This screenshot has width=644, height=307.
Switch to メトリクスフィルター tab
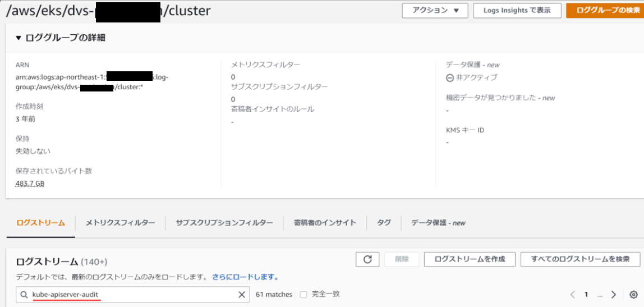[x=121, y=223]
